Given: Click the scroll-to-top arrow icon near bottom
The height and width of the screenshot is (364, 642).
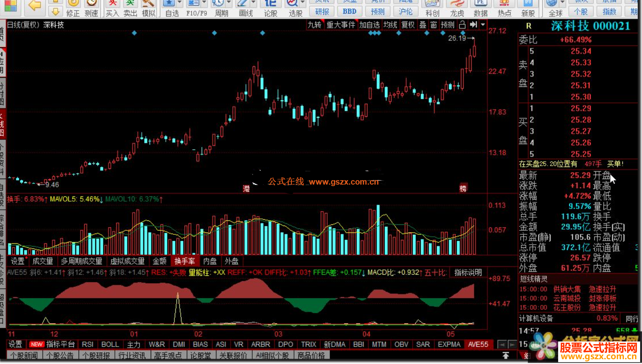Looking at the screenshot, I should (506, 355).
